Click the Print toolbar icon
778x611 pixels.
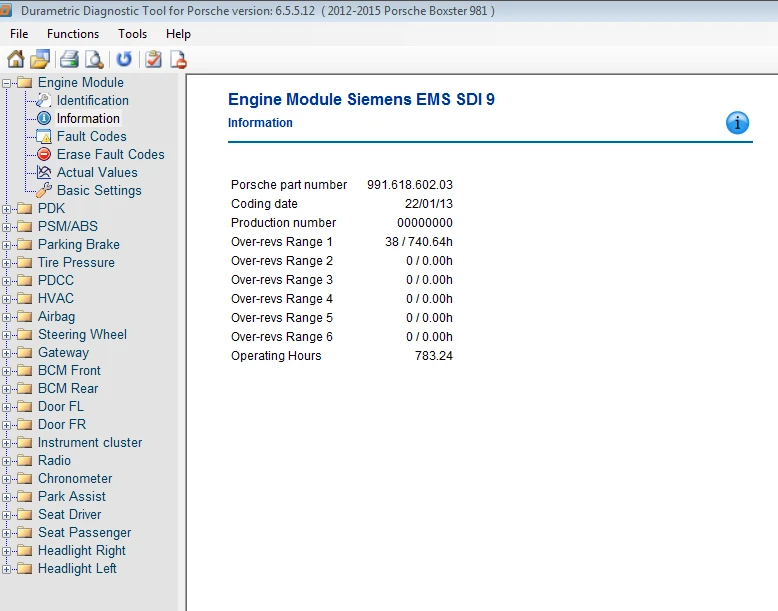(69, 60)
